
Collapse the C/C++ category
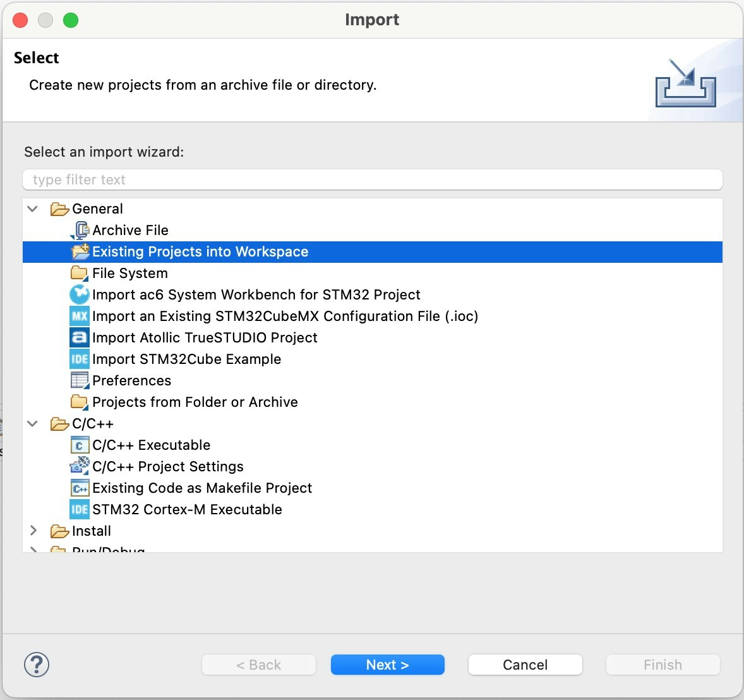coord(33,424)
